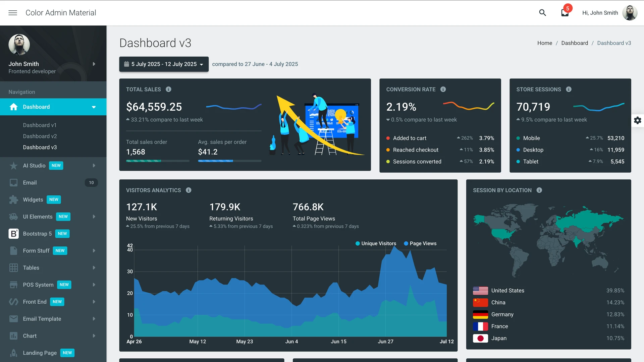Click the sidebar John Smith profile photo
The image size is (644, 362).
pyautogui.click(x=19, y=45)
